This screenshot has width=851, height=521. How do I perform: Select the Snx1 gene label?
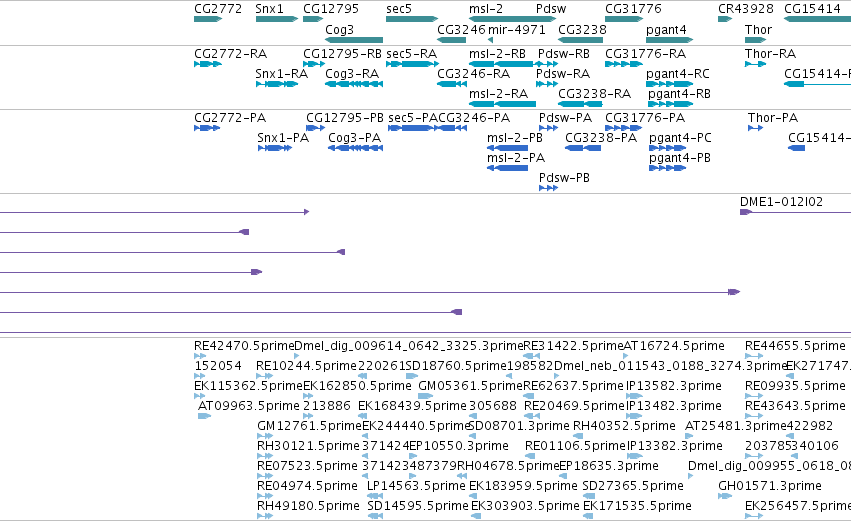tap(270, 9)
